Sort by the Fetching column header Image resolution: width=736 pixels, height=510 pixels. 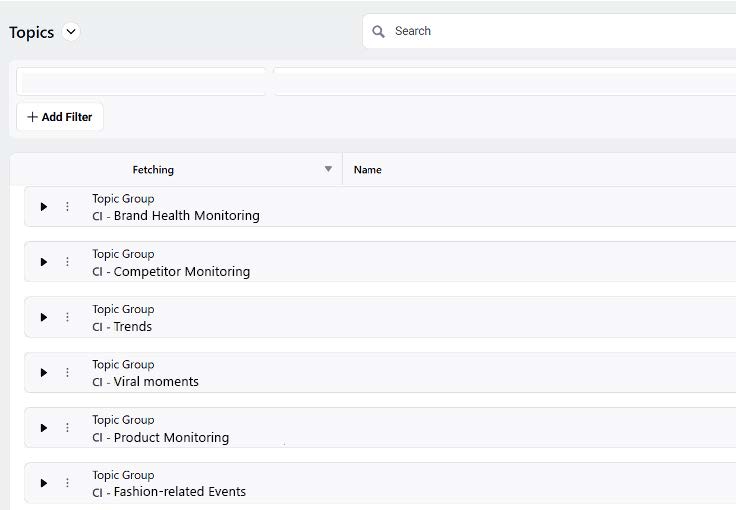[x=153, y=170]
